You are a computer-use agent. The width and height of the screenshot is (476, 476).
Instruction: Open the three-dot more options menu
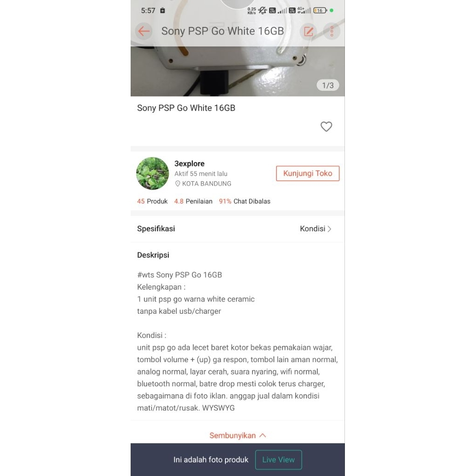point(332,31)
